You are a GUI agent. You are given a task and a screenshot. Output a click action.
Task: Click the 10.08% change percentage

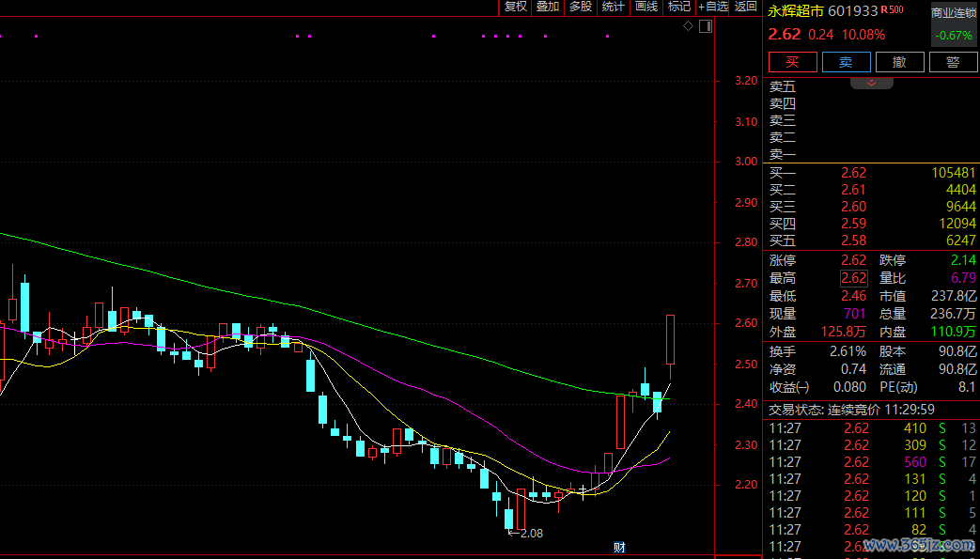click(863, 35)
